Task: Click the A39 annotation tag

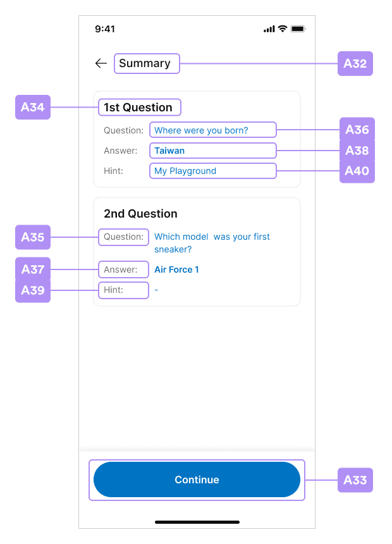Action: click(33, 290)
